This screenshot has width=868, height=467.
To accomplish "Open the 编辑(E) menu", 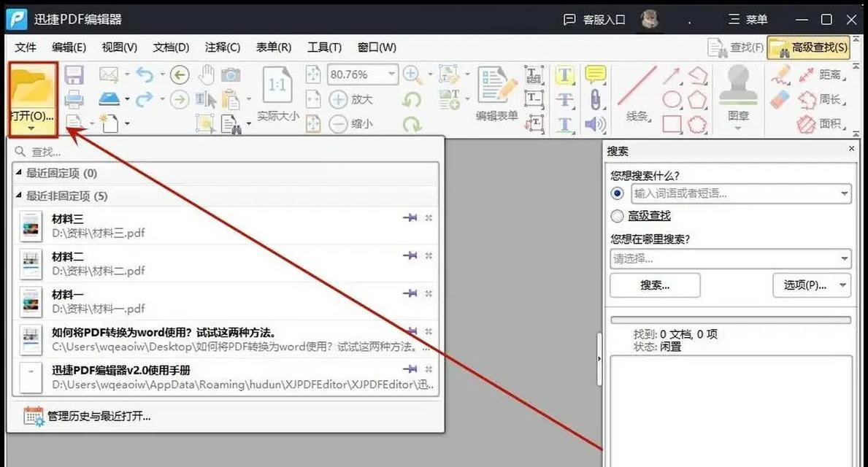I will 69,47.
